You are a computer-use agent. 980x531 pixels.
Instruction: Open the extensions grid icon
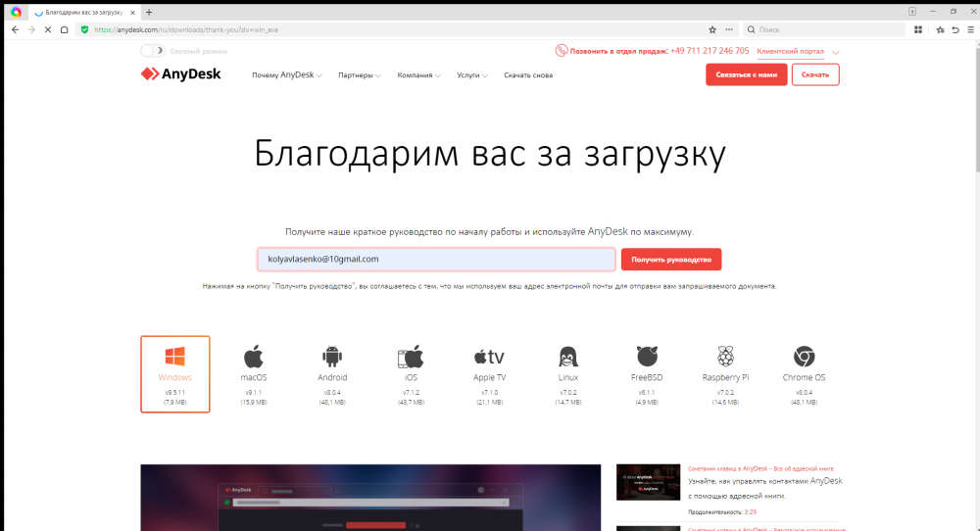[918, 29]
